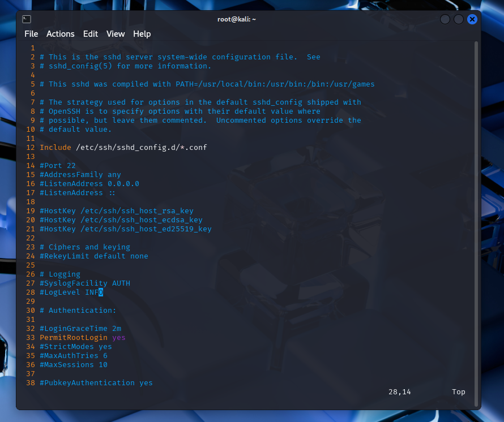The height and width of the screenshot is (422, 504).
Task: Maximize the root@kali terminal window
Action: click(x=459, y=19)
